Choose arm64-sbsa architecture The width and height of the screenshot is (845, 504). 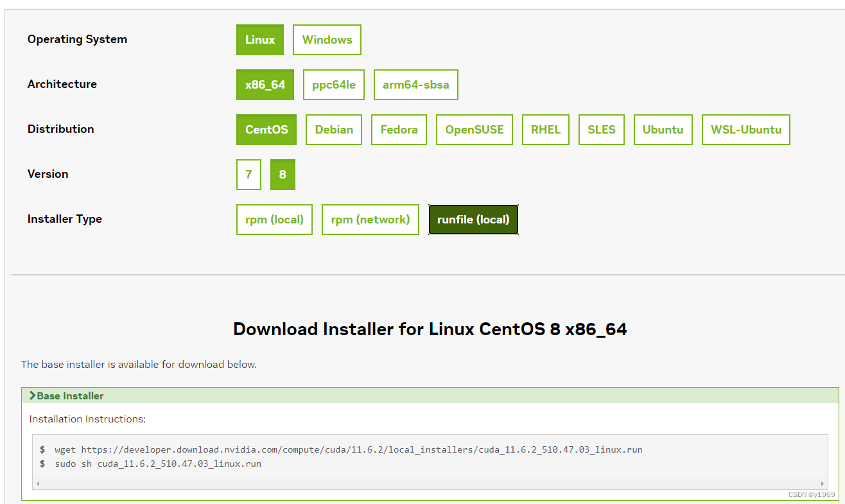click(416, 85)
